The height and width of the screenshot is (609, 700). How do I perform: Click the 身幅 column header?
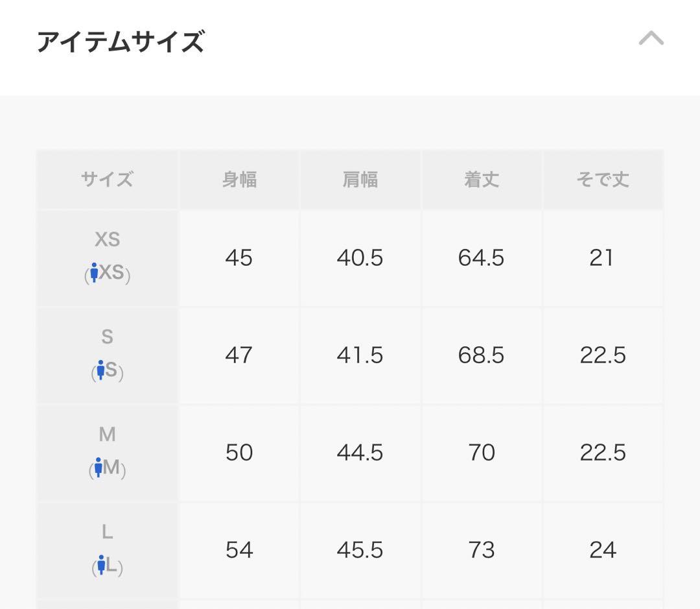click(239, 180)
